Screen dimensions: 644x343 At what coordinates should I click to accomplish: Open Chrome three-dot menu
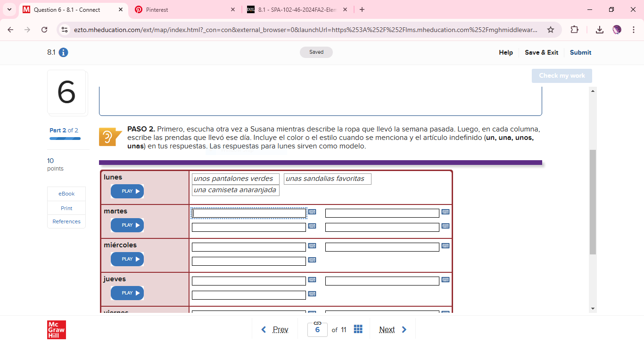tap(634, 30)
